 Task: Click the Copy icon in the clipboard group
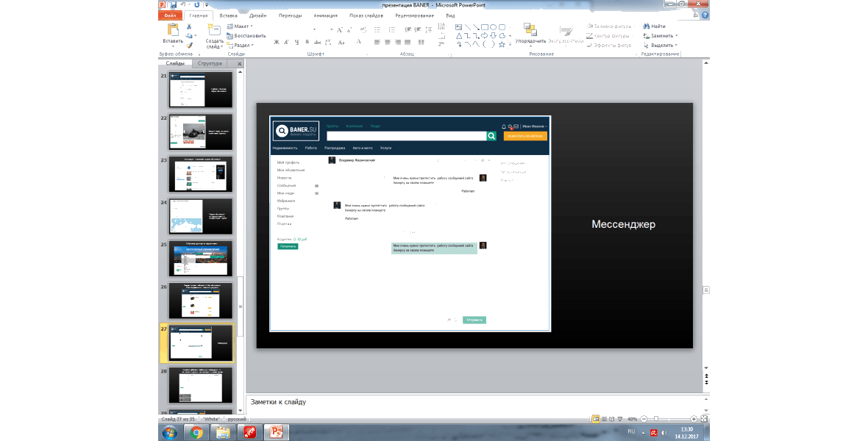pos(189,36)
